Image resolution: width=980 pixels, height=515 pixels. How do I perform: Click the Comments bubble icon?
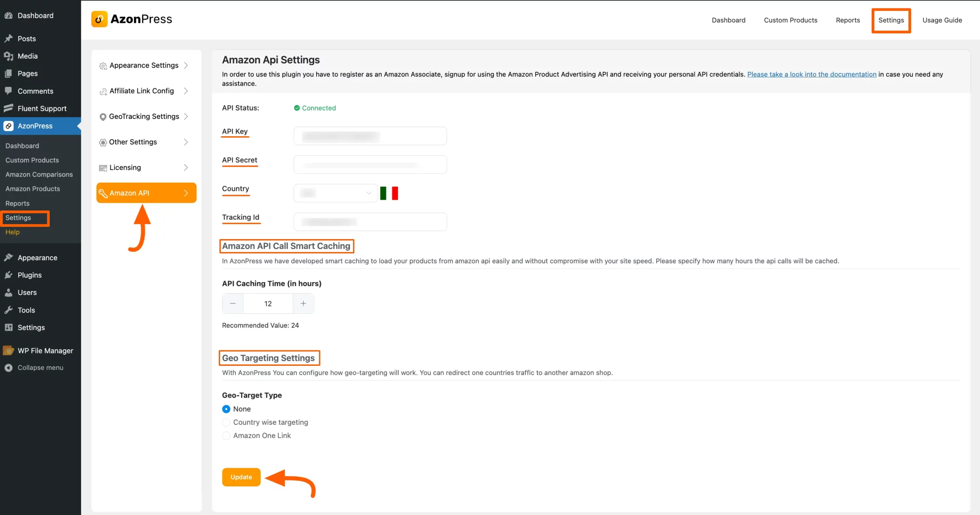[8, 91]
